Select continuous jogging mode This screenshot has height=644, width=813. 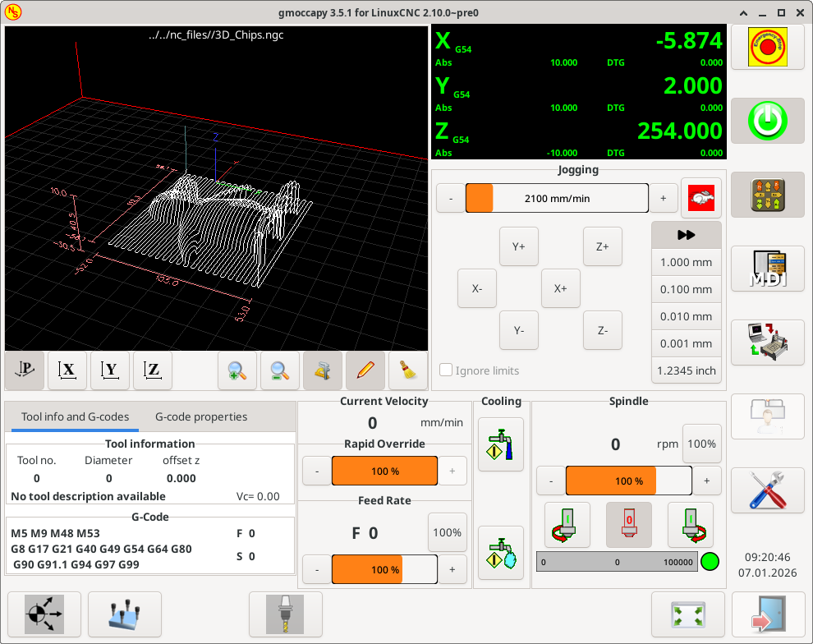[687, 234]
